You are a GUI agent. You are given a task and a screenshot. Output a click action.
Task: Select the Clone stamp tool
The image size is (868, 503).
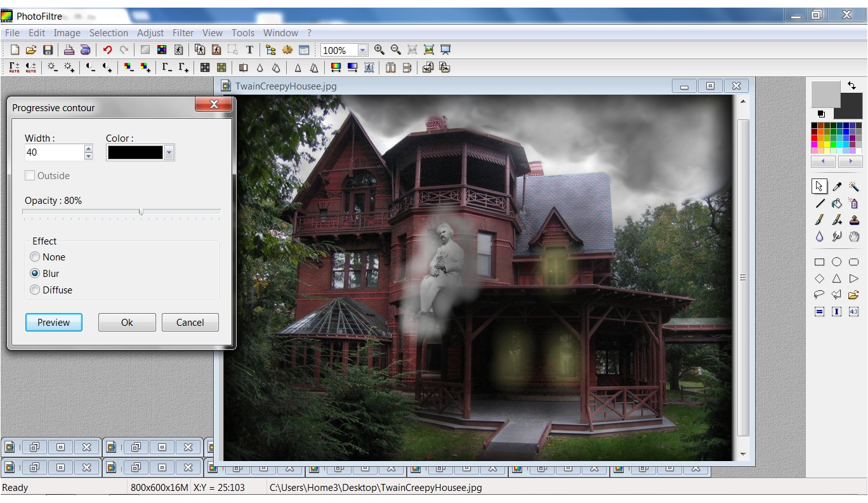[854, 220]
